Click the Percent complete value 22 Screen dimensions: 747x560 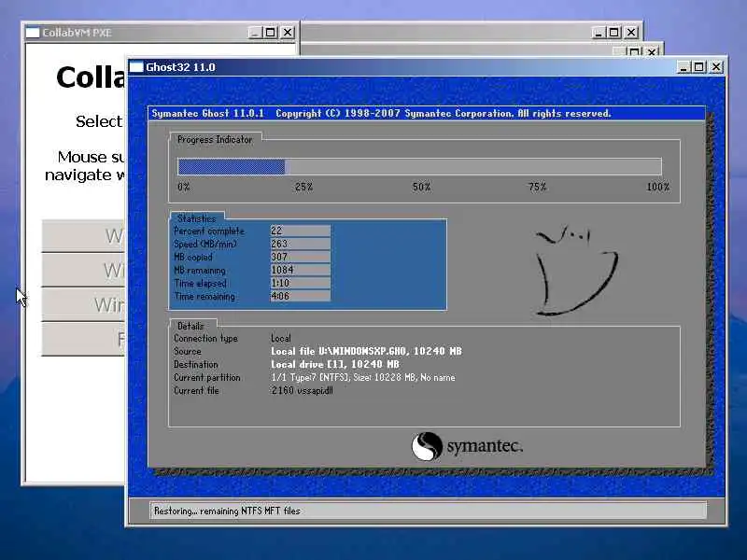pyautogui.click(x=300, y=231)
